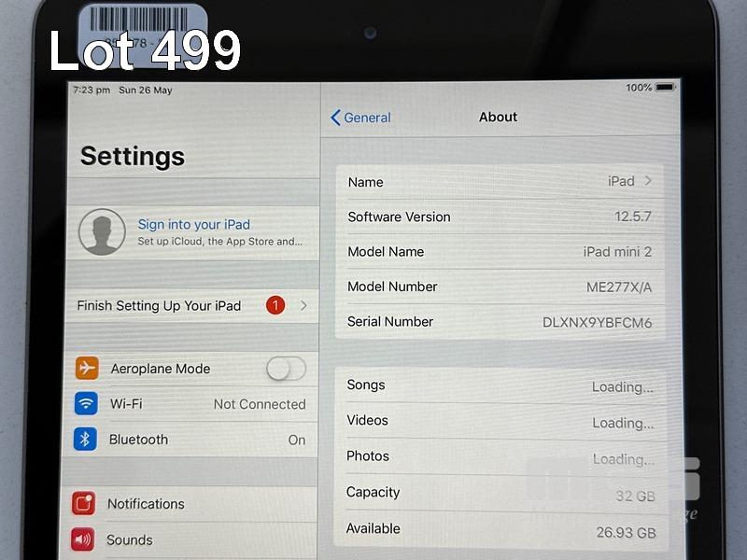747x560 pixels.
Task: Tap the Model Number ME277X/A value
Action: pos(619,287)
